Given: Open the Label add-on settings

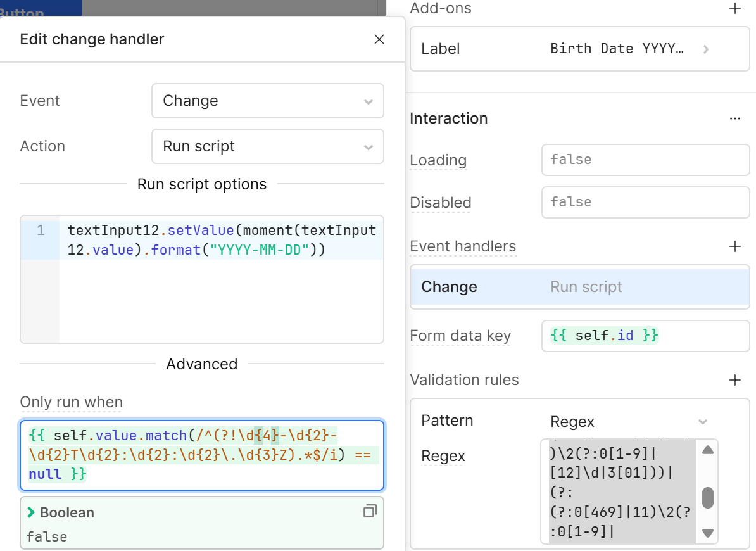Looking at the screenshot, I should pos(579,49).
